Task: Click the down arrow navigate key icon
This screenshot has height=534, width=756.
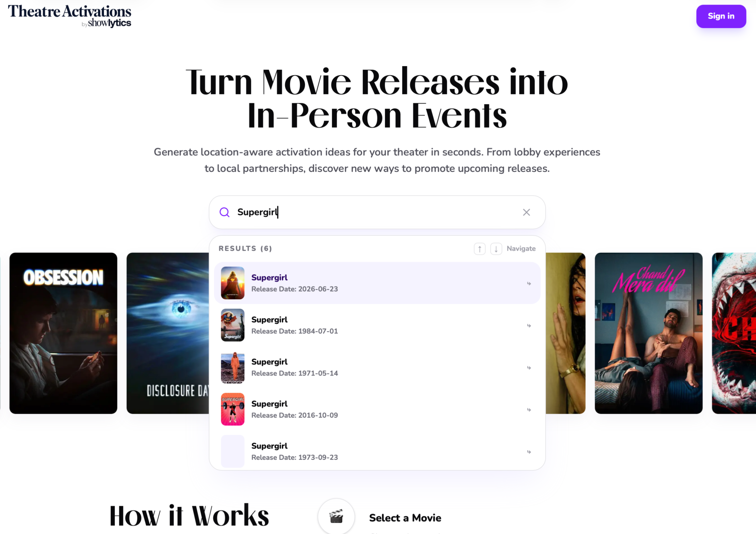Action: 496,249
